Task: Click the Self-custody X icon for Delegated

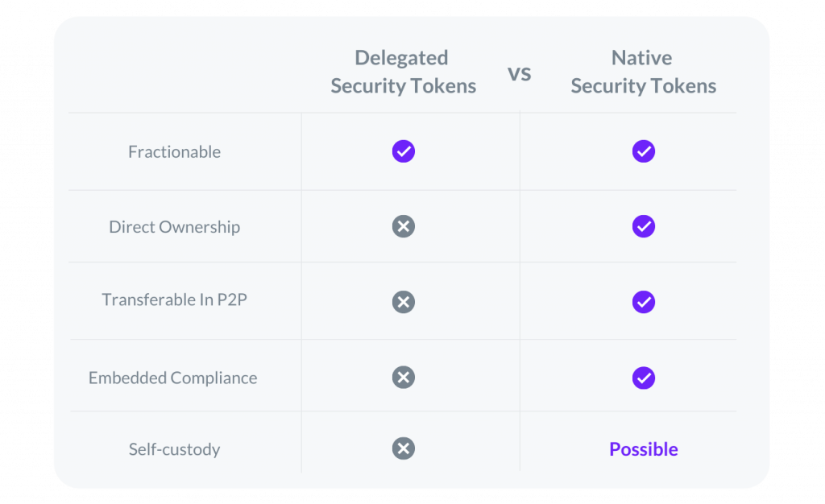Action: pyautogui.click(x=404, y=448)
